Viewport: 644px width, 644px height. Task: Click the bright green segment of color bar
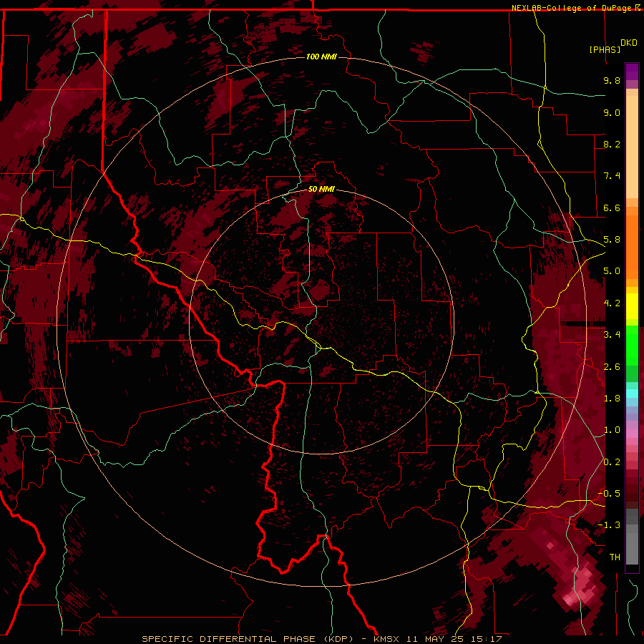pos(632,345)
